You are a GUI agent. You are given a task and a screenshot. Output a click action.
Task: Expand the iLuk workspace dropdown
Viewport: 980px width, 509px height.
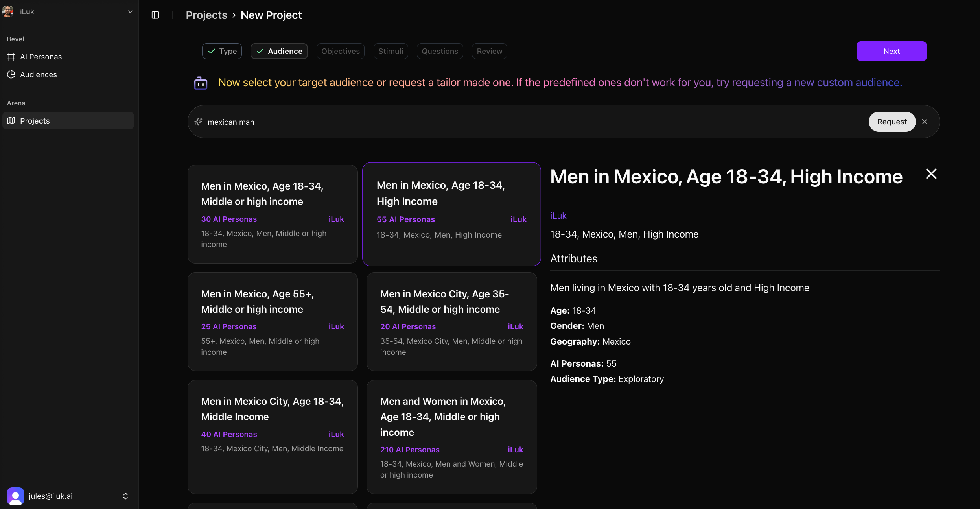point(130,11)
